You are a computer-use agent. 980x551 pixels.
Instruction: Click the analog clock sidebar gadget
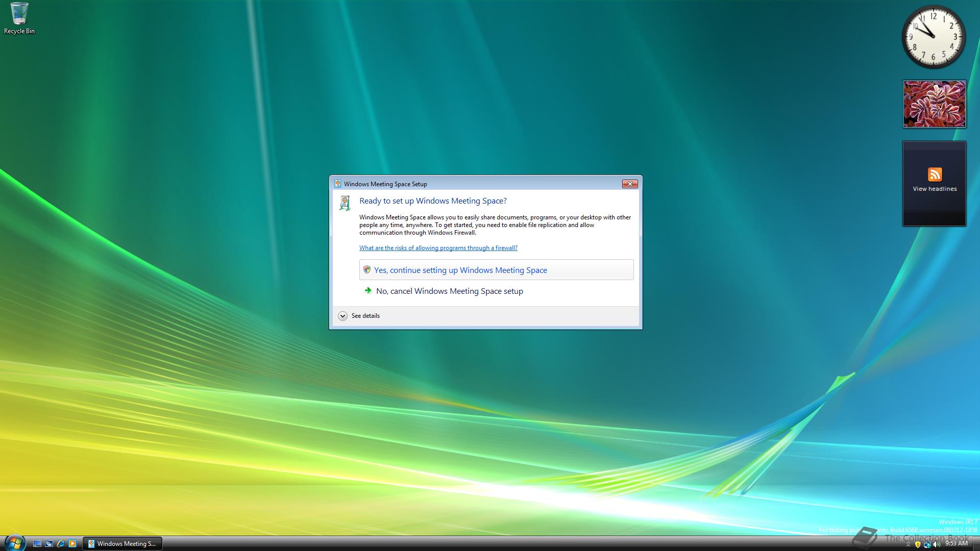[934, 37]
